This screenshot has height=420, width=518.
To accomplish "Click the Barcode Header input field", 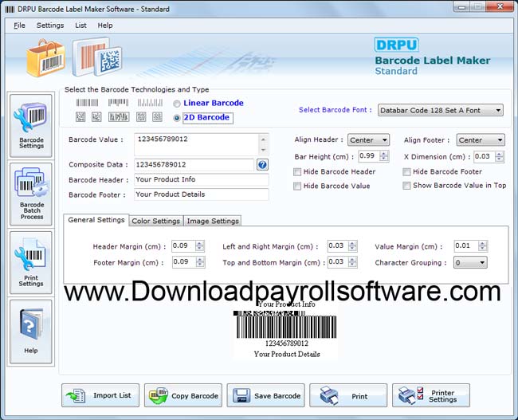I will click(201, 179).
